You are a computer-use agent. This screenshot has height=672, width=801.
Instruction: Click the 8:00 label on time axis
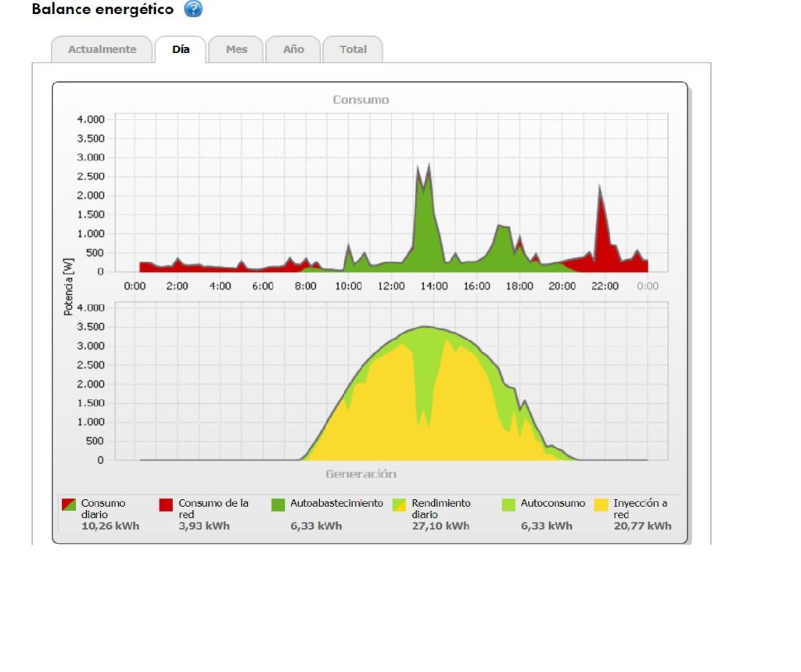coord(306,286)
